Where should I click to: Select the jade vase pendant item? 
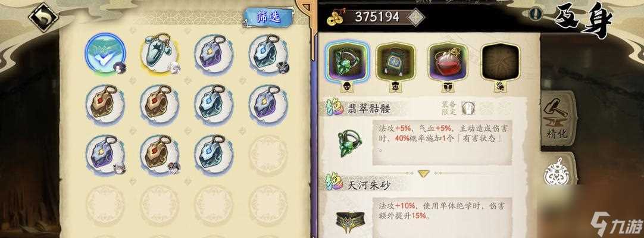click(x=160, y=54)
